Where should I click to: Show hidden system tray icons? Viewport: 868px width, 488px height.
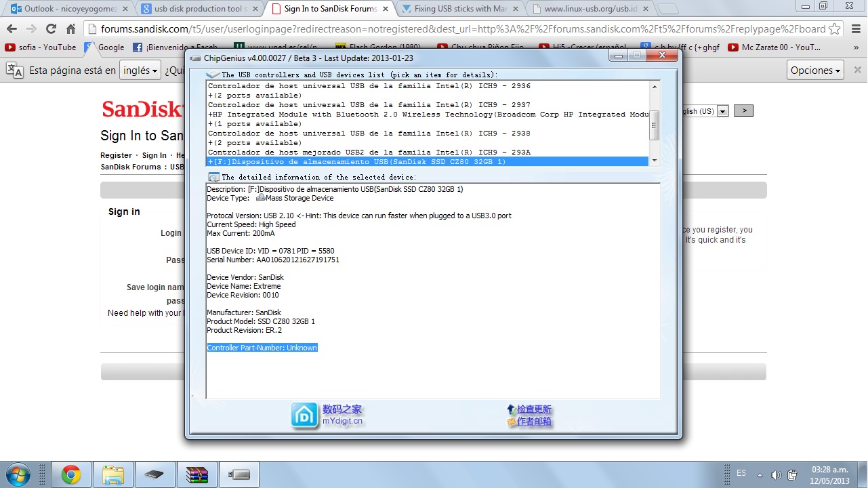tap(760, 475)
